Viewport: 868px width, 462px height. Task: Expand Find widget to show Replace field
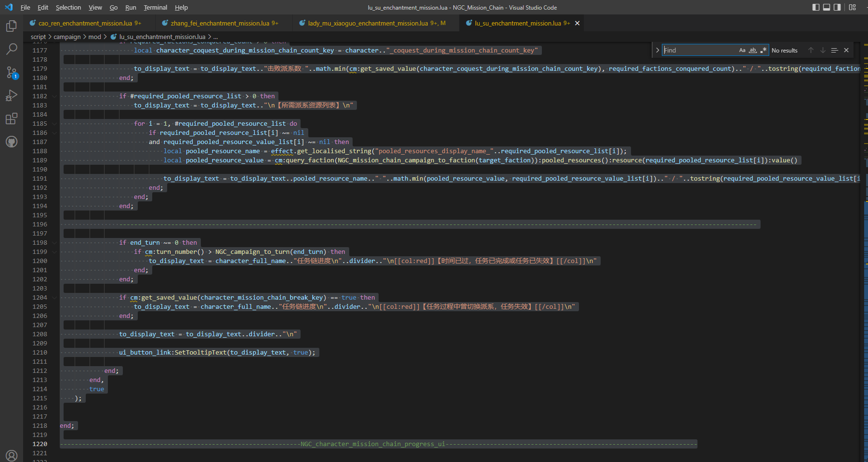pos(657,50)
